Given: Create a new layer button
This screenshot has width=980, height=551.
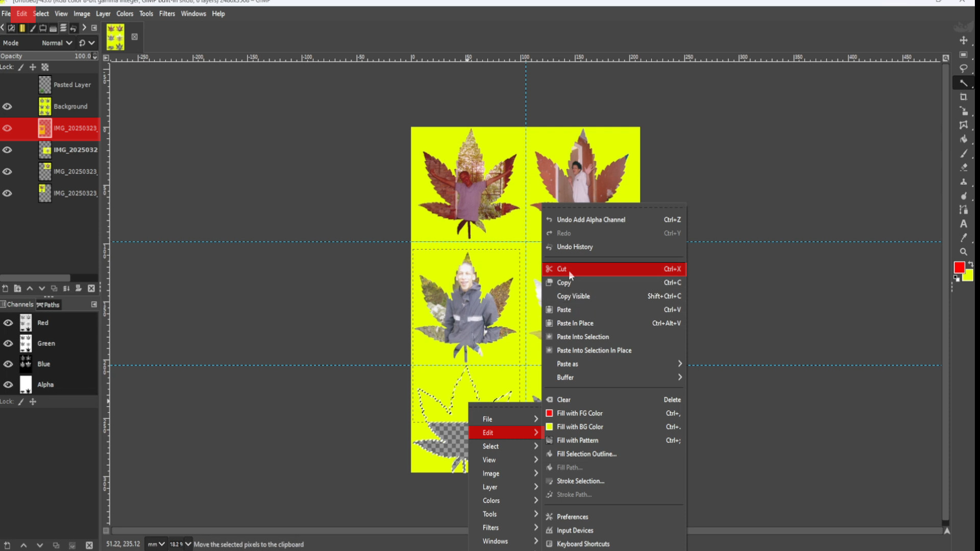Looking at the screenshot, I should click(5, 288).
